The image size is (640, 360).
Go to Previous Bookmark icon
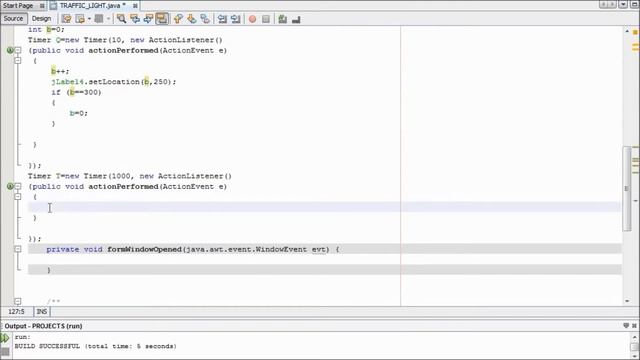[x=178, y=19]
